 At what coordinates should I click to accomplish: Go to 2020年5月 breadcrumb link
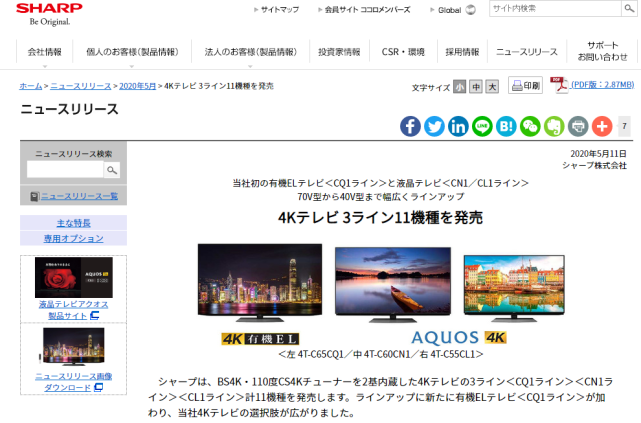click(x=137, y=86)
